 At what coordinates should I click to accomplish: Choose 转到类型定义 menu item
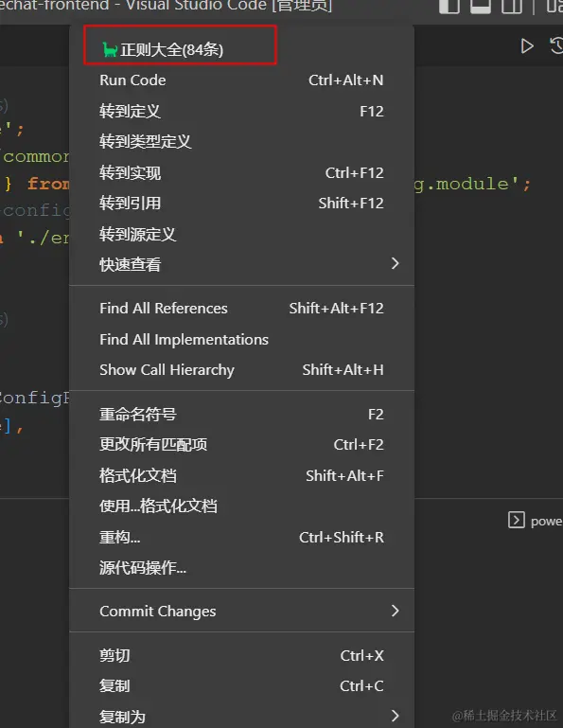click(241, 142)
